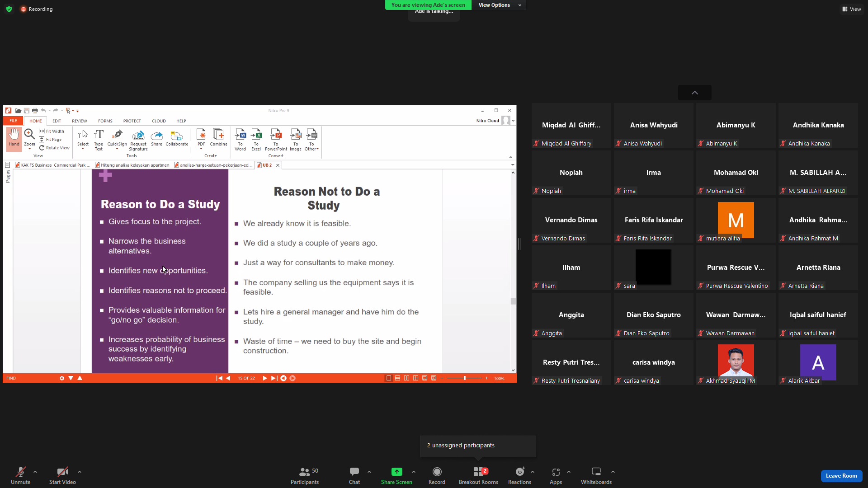Viewport: 868px width, 488px height.
Task: Expand the Share Screen options arrow
Action: click(414, 472)
